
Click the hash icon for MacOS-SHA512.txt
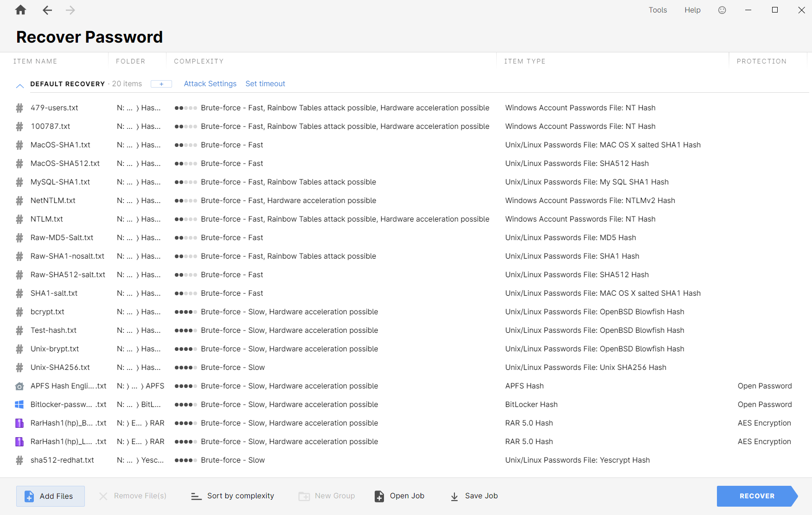click(19, 164)
